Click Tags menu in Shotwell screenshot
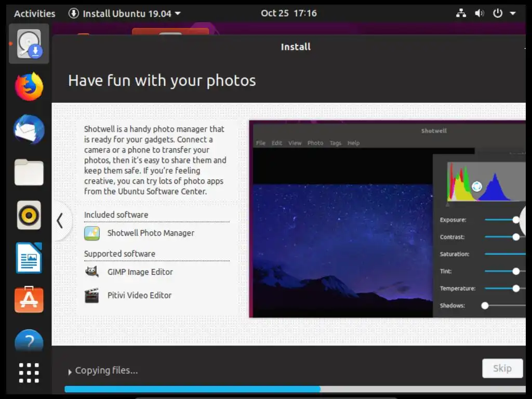Viewport: 532px width, 399px height. coord(336,143)
